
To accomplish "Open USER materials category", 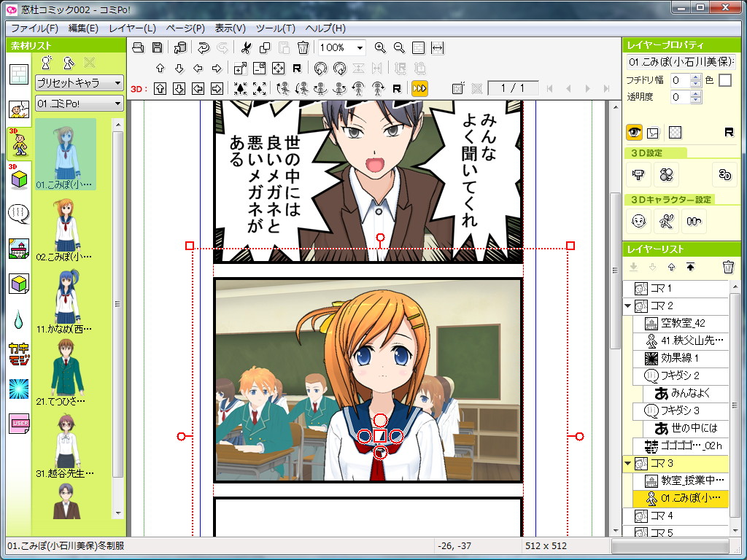I will 19,424.
